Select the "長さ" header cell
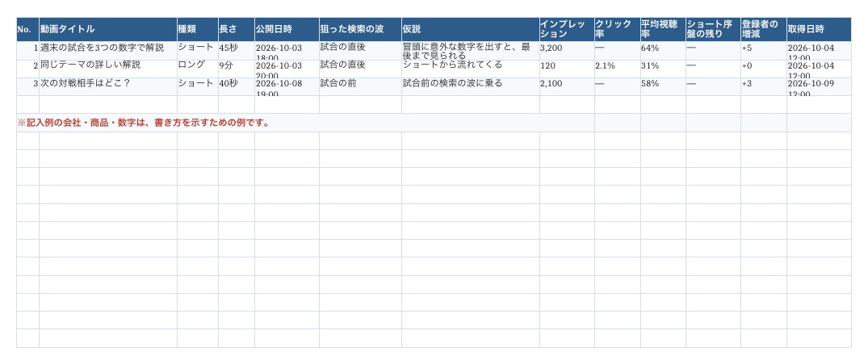Screen dimensions: 868x364 tap(237, 29)
